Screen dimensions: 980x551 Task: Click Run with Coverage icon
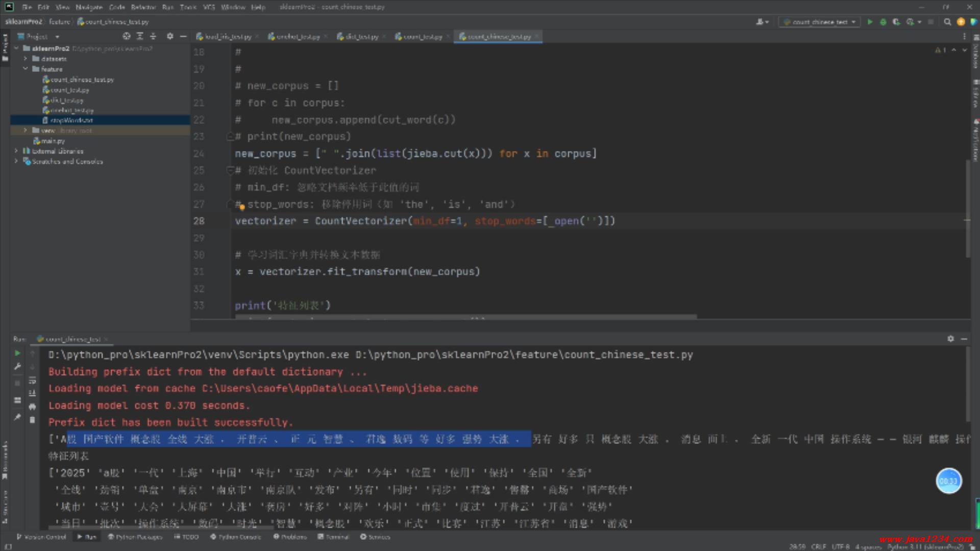(896, 22)
